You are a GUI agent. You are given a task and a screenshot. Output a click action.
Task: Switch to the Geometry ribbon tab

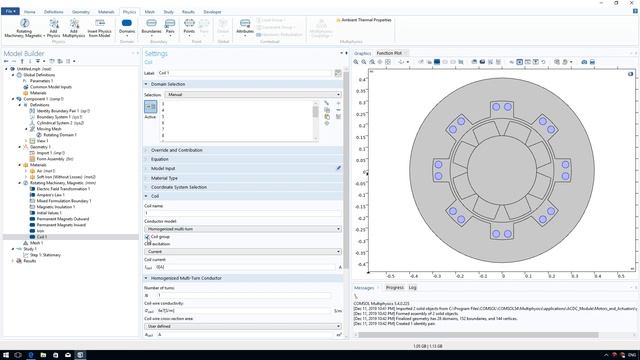pyautogui.click(x=80, y=12)
